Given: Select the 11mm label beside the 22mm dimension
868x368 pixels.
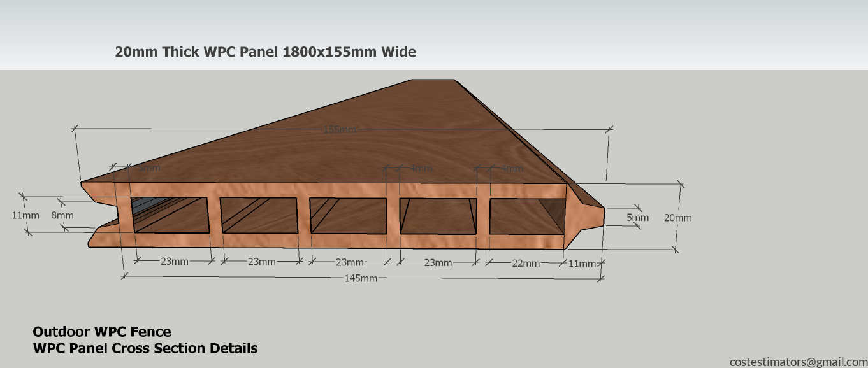Looking at the screenshot, I should pyautogui.click(x=581, y=263).
